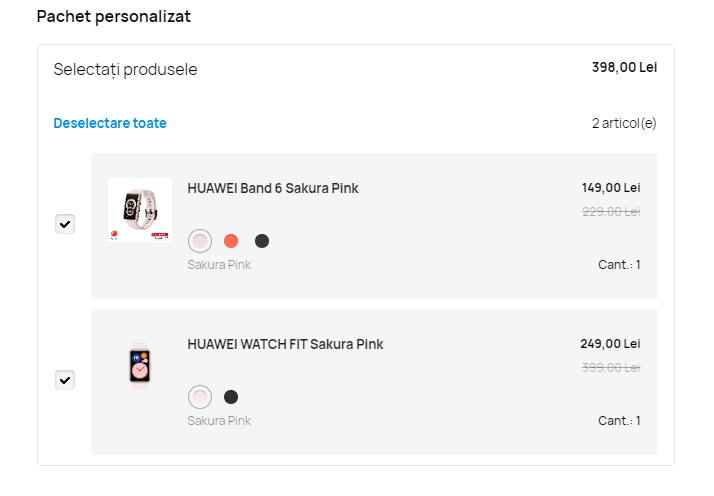Image resolution: width=714 pixels, height=496 pixels.
Task: Click HUAWEI Band 6 Sakura Pink title
Action: (273, 188)
